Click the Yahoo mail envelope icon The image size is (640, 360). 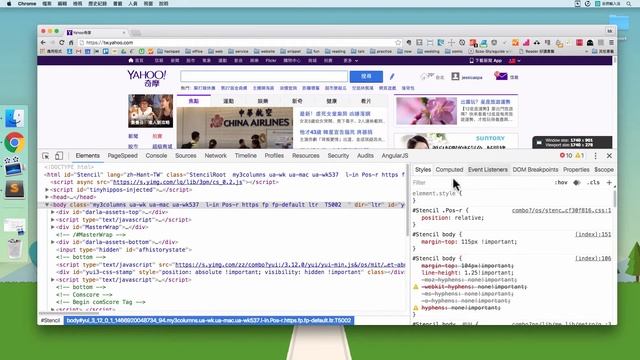[x=501, y=76]
